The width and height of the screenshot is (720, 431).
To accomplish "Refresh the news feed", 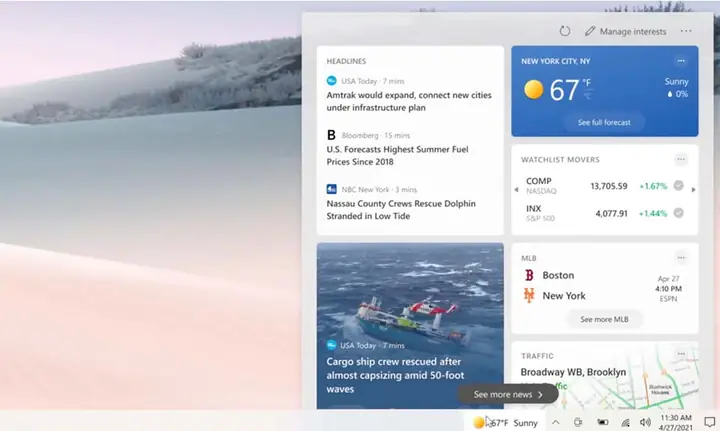I will (x=565, y=32).
